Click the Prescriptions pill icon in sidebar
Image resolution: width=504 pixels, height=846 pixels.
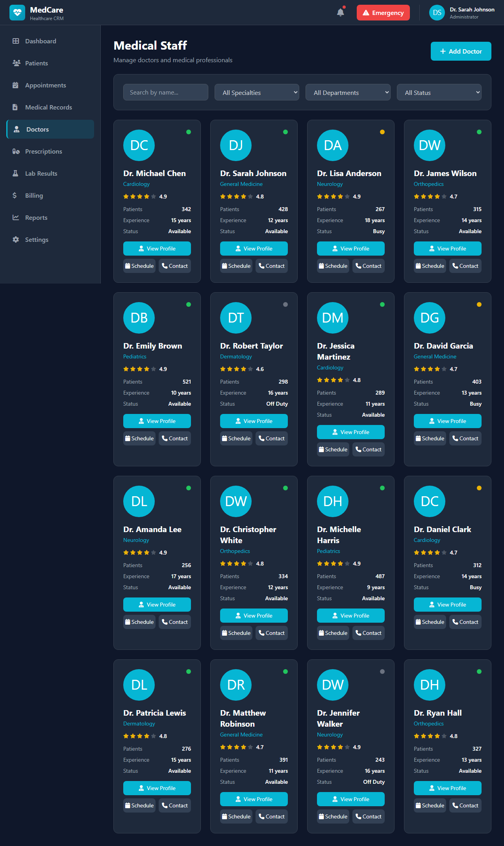point(16,152)
